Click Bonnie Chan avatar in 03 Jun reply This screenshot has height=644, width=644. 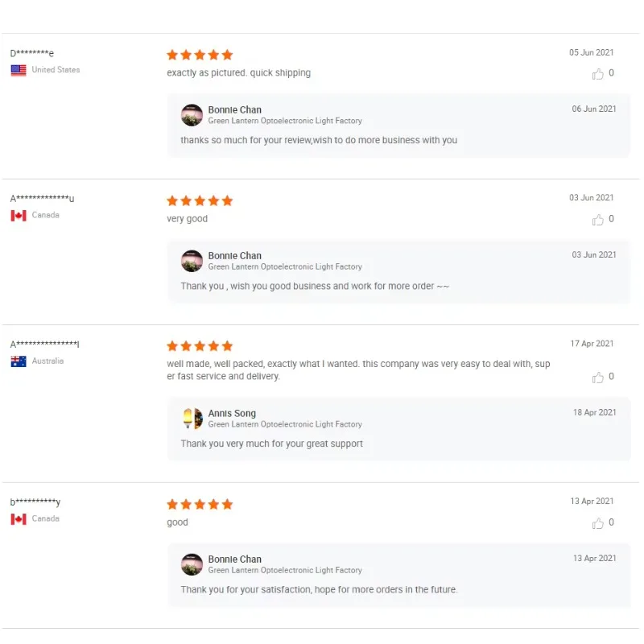[x=192, y=261]
